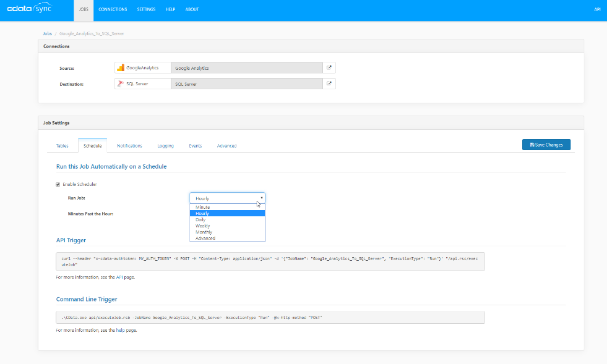Click the Command Line Trigger command box
This screenshot has width=607, height=364.
pos(270,317)
